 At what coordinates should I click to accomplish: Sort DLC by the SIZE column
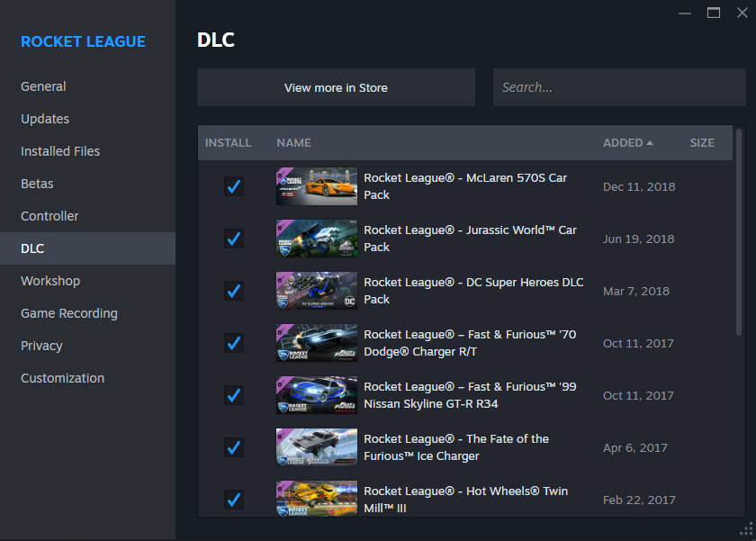[702, 142]
